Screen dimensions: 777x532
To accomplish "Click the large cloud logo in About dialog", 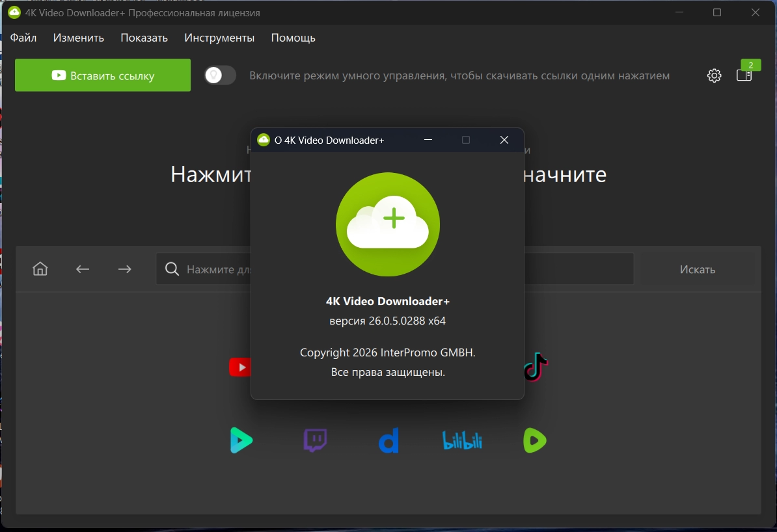I will (388, 224).
